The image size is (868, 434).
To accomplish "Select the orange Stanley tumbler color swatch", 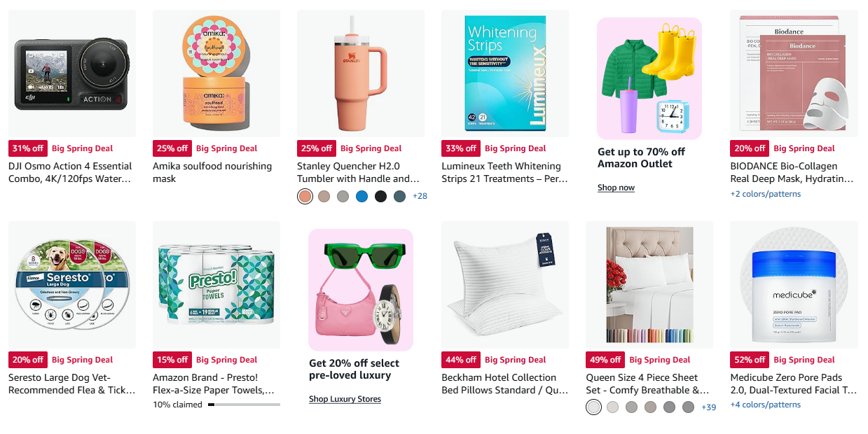I will click(x=305, y=197).
